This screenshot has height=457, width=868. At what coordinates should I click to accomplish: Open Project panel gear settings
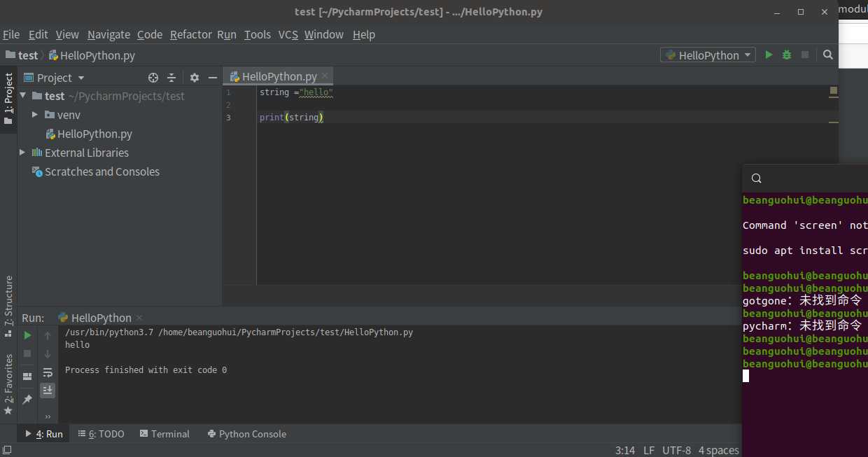[195, 78]
